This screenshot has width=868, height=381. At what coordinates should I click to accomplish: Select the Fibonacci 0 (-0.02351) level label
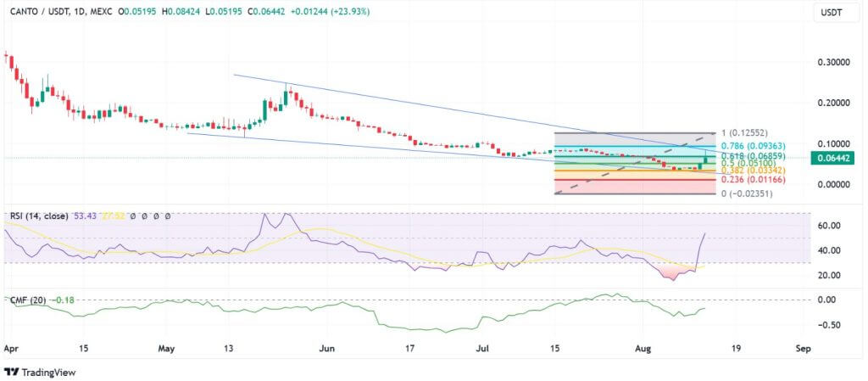pos(747,193)
